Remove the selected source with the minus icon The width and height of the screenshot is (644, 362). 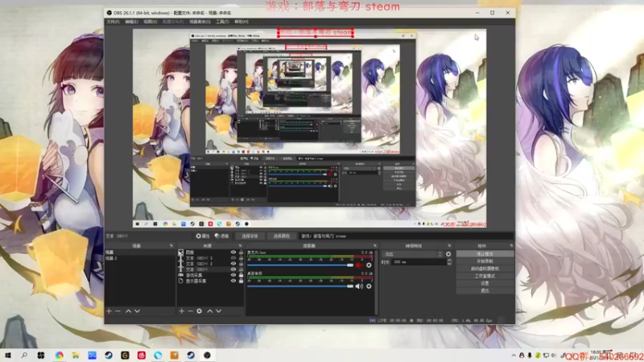click(x=190, y=311)
